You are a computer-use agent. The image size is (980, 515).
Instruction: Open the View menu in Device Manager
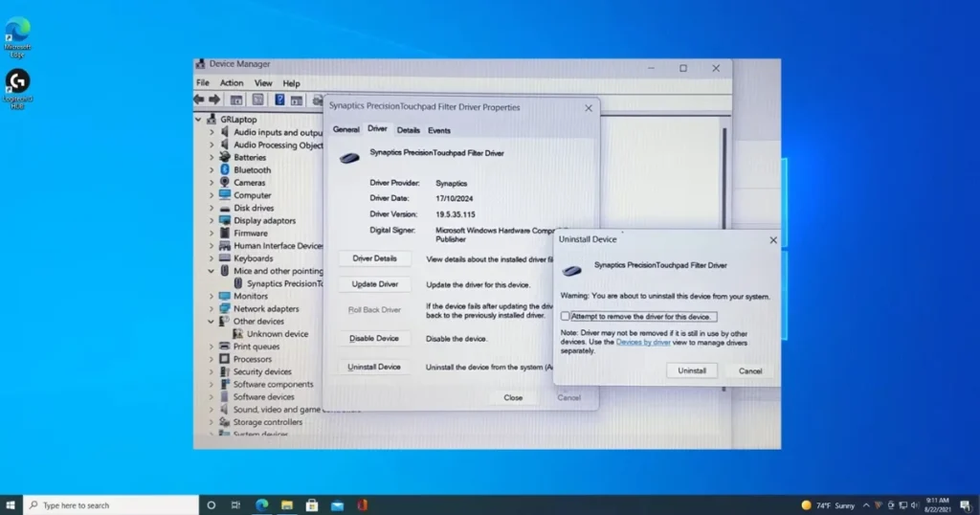263,82
